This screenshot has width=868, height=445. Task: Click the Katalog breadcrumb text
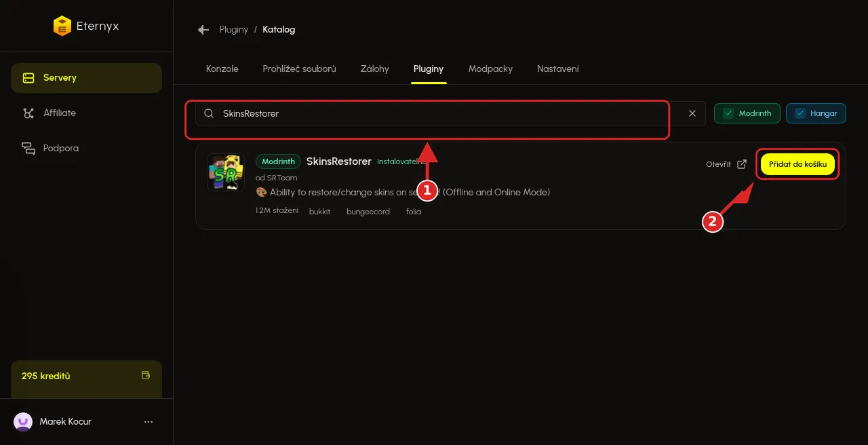tap(279, 30)
